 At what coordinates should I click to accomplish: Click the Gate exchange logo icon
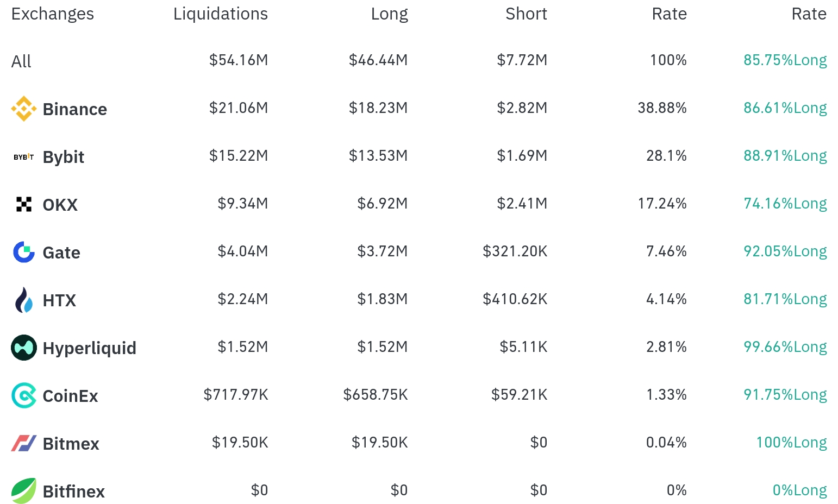pos(24,252)
